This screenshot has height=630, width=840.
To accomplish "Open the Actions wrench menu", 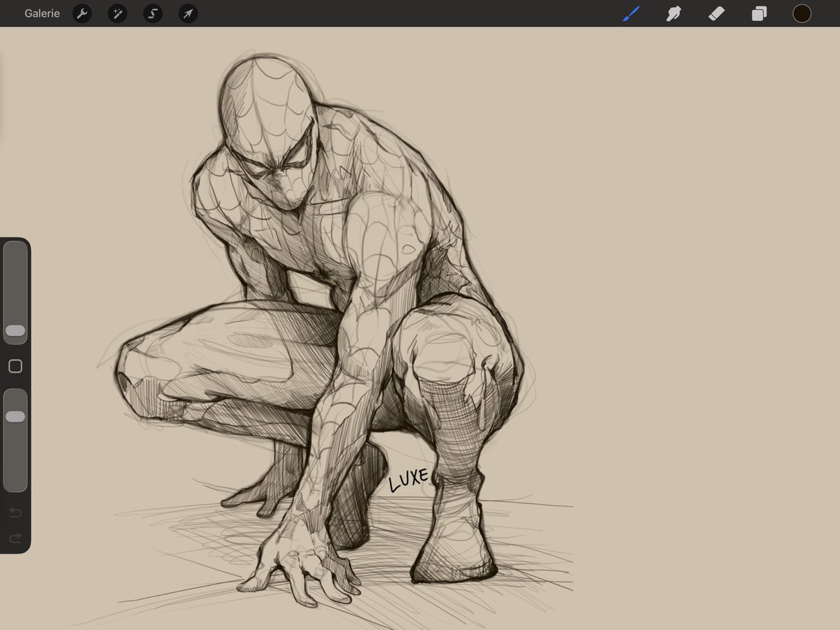I will tap(83, 13).
